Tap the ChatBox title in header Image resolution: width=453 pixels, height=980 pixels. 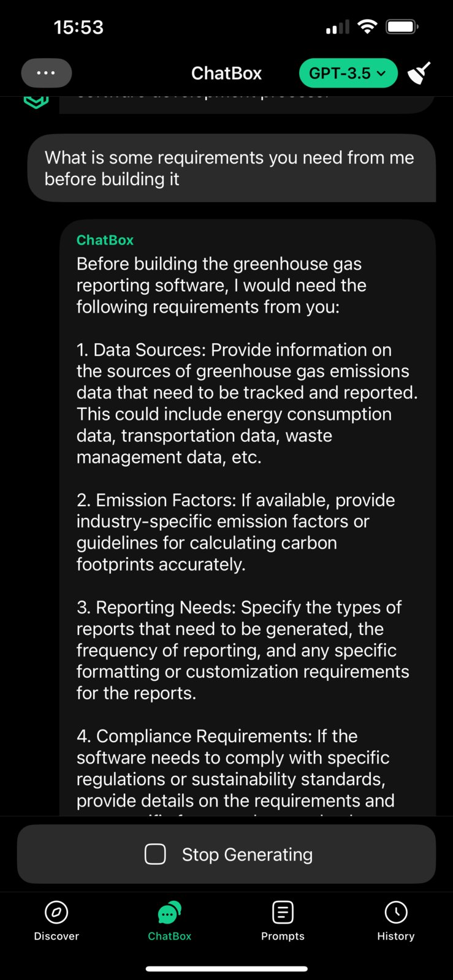tap(226, 73)
